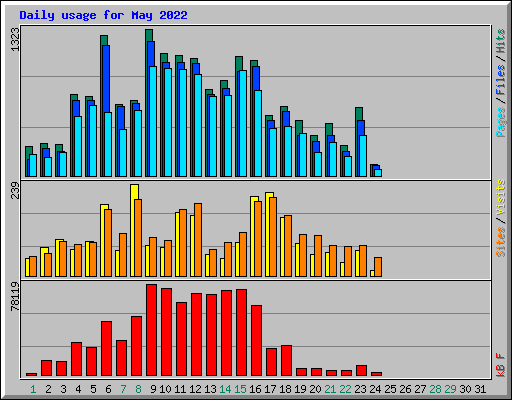The height and width of the screenshot is (400, 512).
Task: Click the orange sites bar for day 12
Action: click(x=198, y=240)
